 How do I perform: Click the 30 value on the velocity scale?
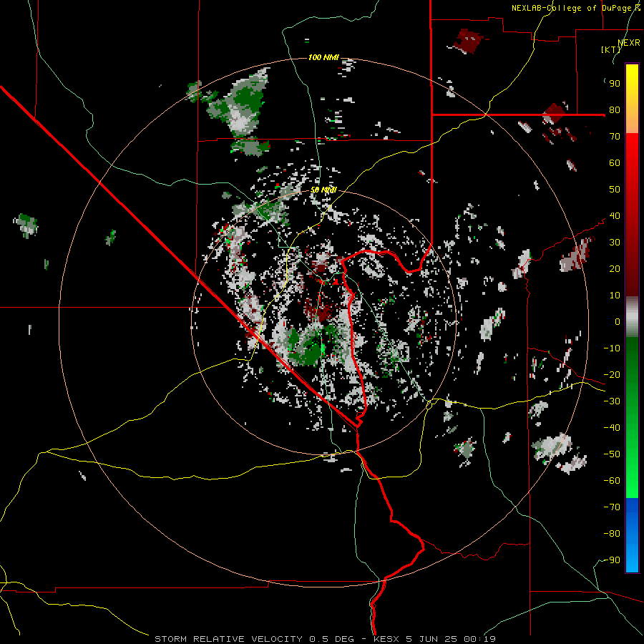(x=615, y=243)
